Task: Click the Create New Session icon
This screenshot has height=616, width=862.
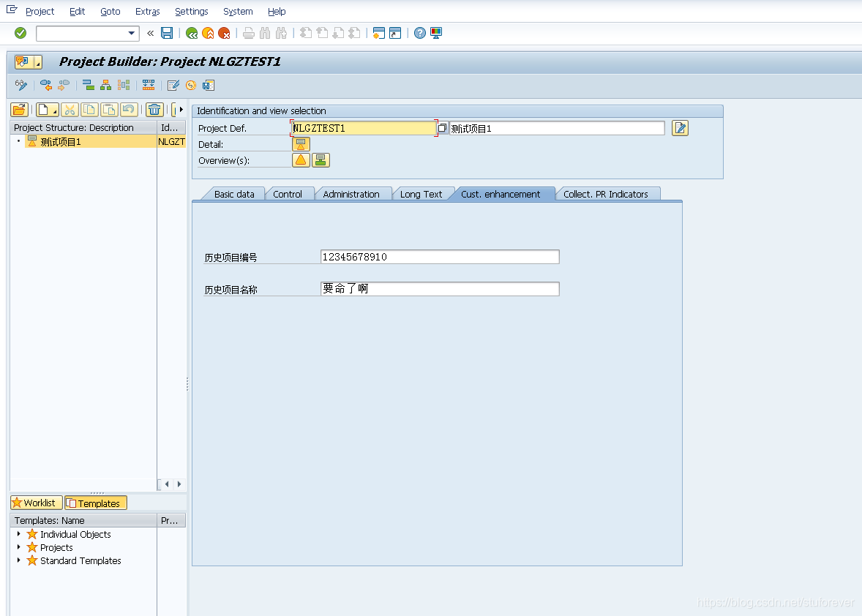Action: pyautogui.click(x=379, y=33)
